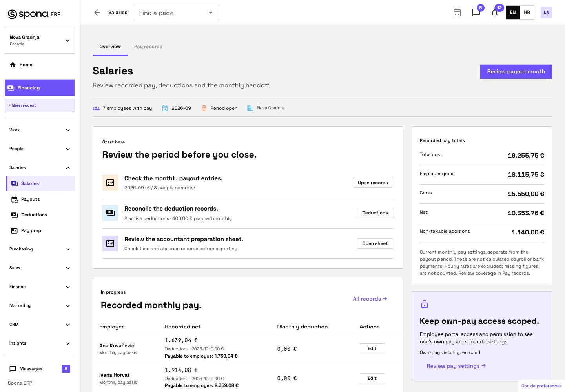
Task: Expand the People sidebar section
Action: coord(40,149)
